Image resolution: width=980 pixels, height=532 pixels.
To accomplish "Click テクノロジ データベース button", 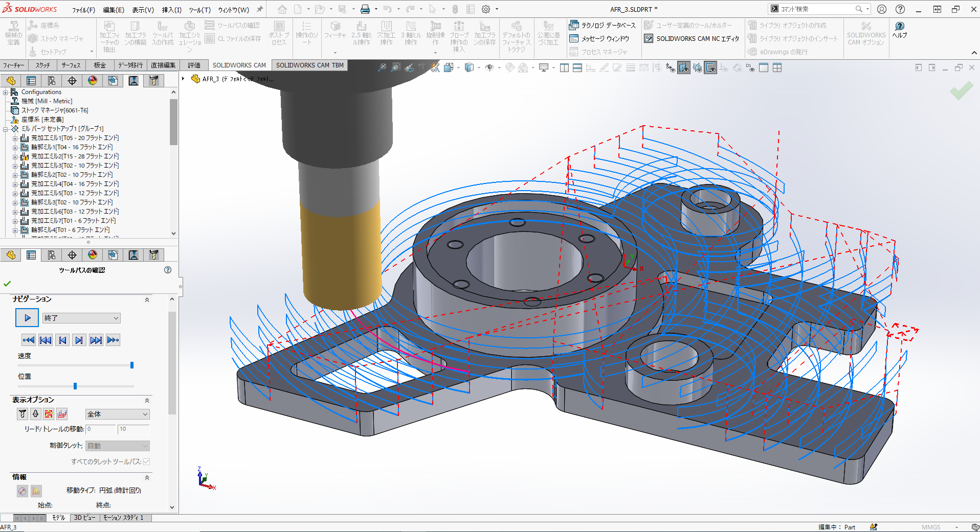I will 603,25.
